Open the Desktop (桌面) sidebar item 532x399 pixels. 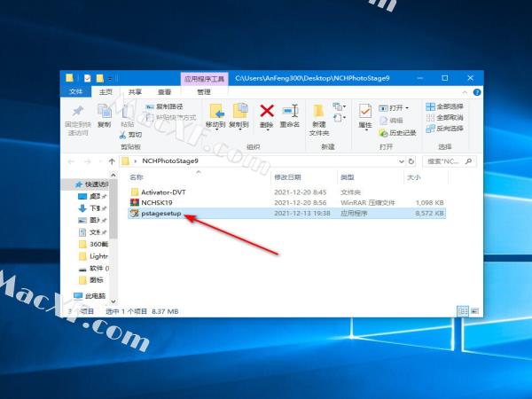click(92, 196)
